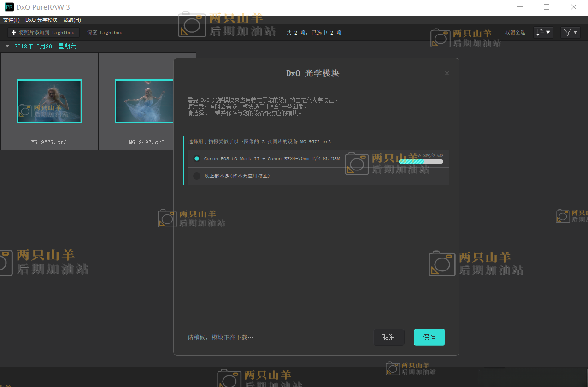Select the MG_9577.cr2 photo thumbnail

click(x=49, y=101)
